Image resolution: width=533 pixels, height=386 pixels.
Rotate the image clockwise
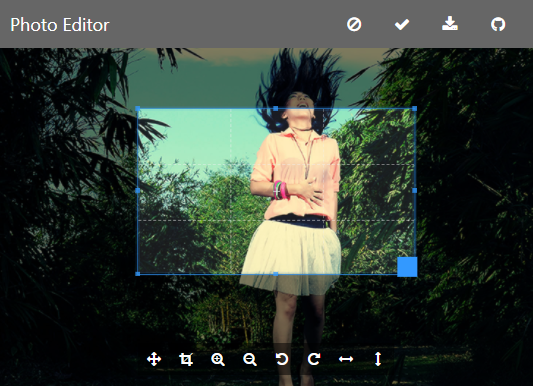tap(314, 359)
